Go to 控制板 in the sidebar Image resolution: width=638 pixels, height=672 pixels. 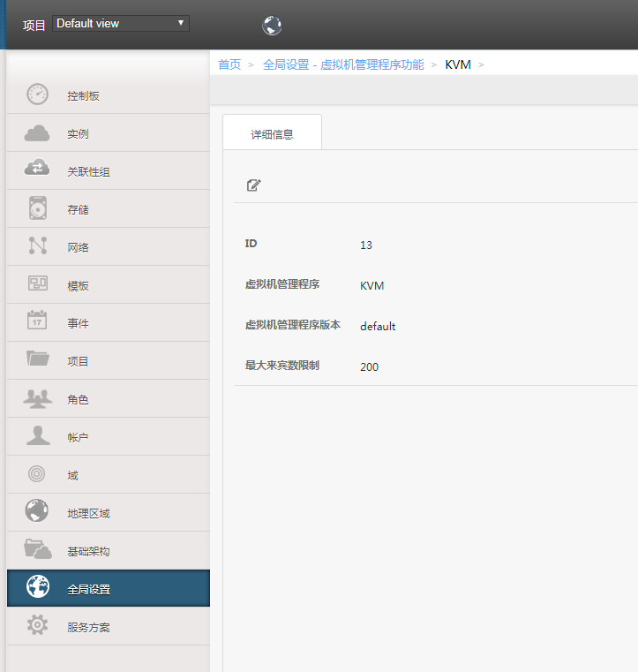tap(109, 95)
